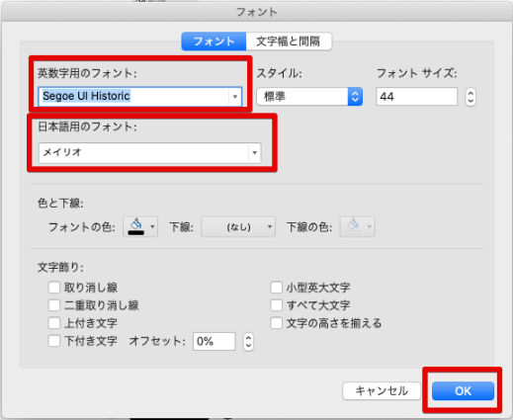This screenshot has width=513, height=420.
Task: Click the OK button
Action: point(463,391)
